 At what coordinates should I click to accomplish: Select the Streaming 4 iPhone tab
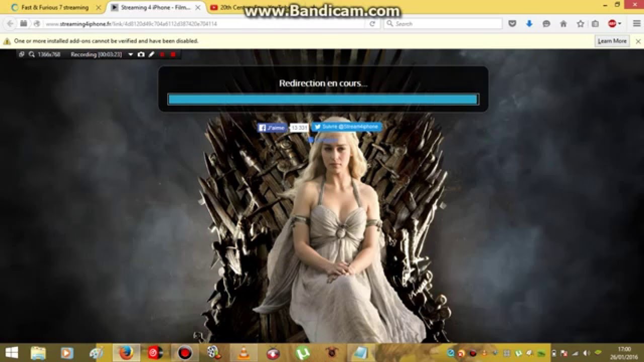click(x=155, y=8)
